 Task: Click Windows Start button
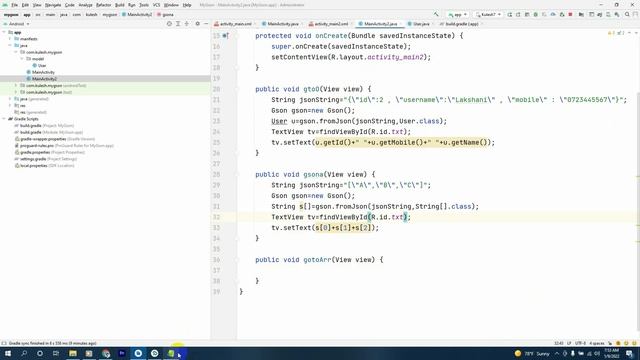tap(8, 353)
